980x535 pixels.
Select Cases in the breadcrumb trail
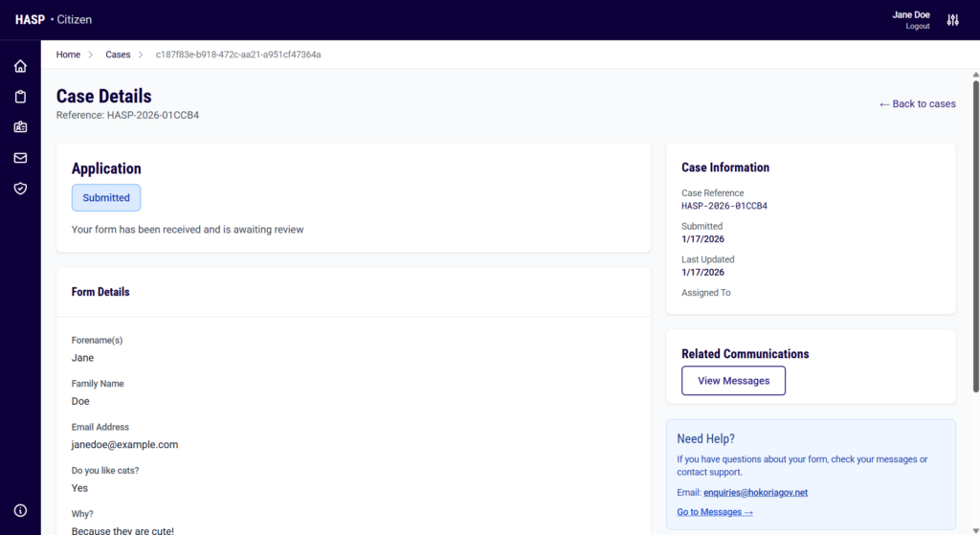pyautogui.click(x=118, y=55)
